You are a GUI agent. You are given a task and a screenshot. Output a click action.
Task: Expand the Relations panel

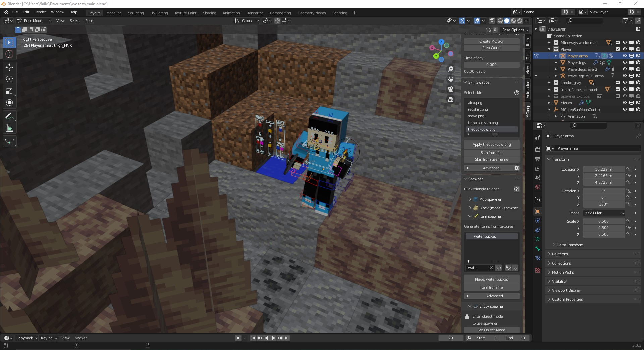(560, 254)
